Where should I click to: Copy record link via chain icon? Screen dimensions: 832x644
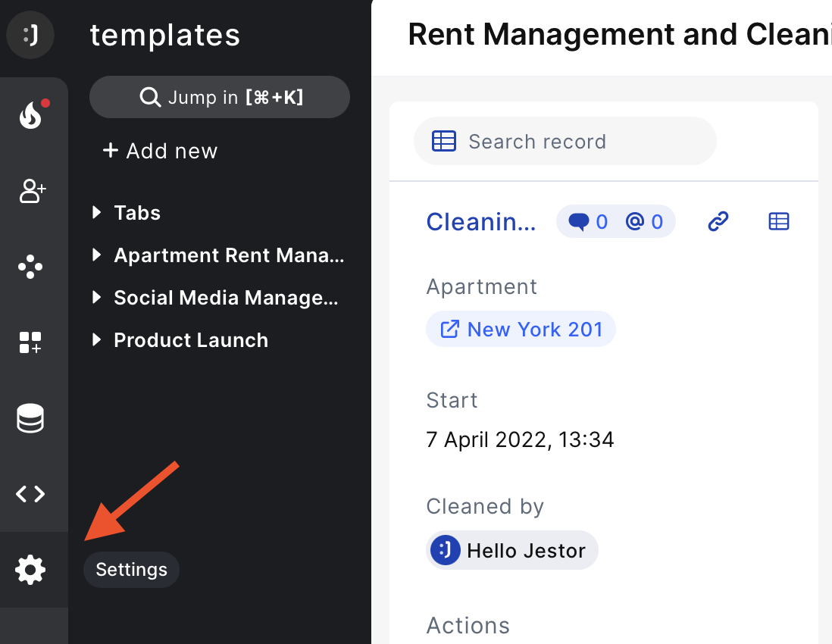click(718, 221)
